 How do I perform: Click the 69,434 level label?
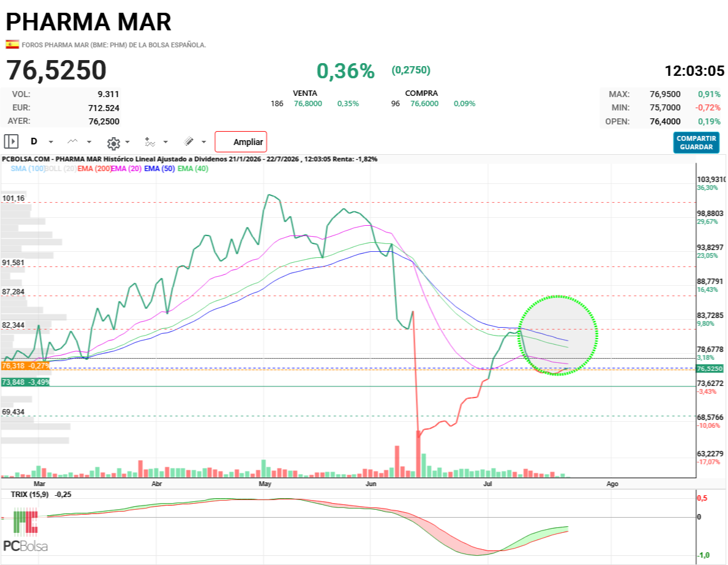[x=13, y=412]
